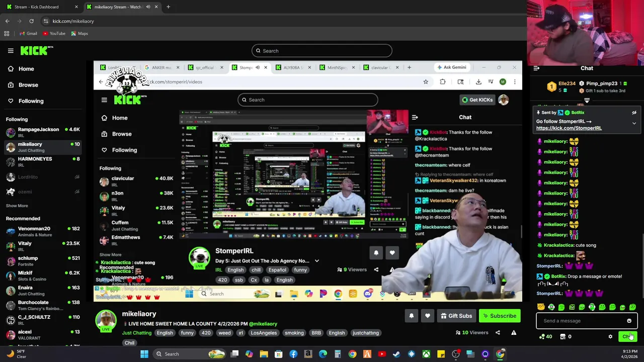Click the Kick search field at the top
The width and height of the screenshot is (644, 362).
point(322,51)
